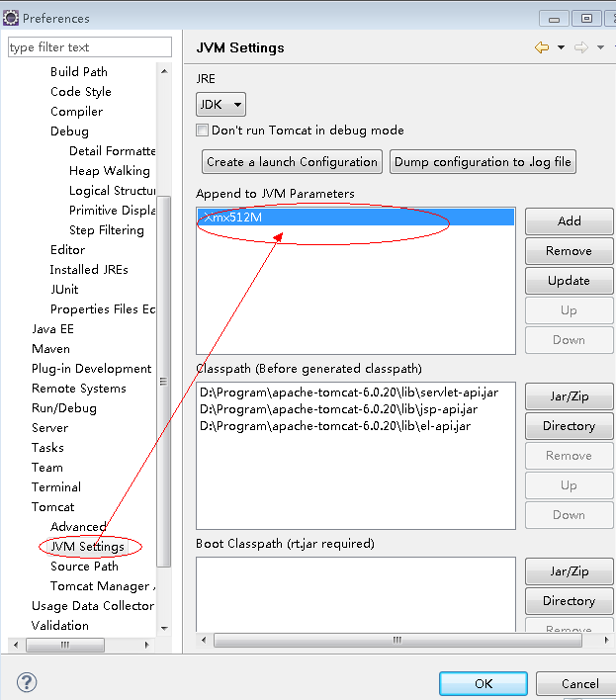The height and width of the screenshot is (700, 616).
Task: Open Primitive Display Options page
Action: pos(113,211)
